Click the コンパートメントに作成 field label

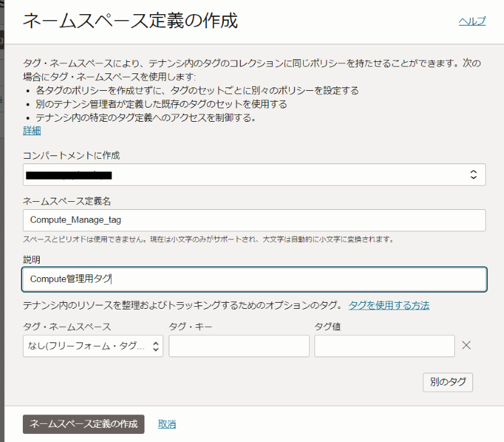[71, 155]
